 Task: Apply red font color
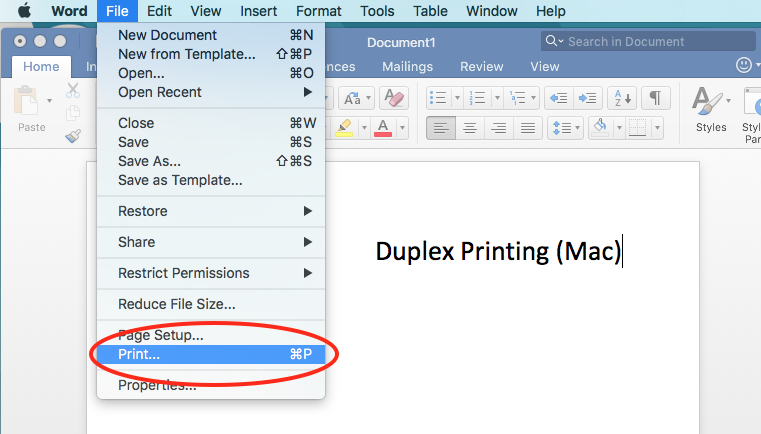(383, 128)
